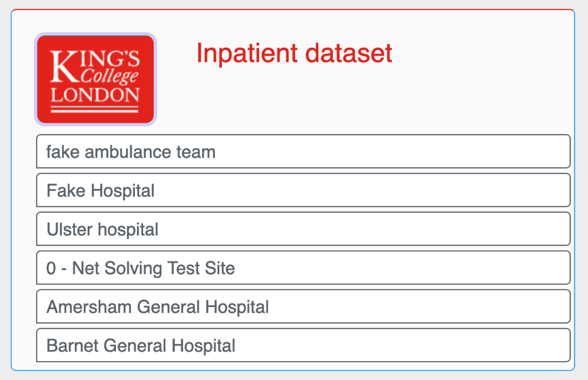
Task: Select the logo image with the LONDON text
Action: [95, 79]
